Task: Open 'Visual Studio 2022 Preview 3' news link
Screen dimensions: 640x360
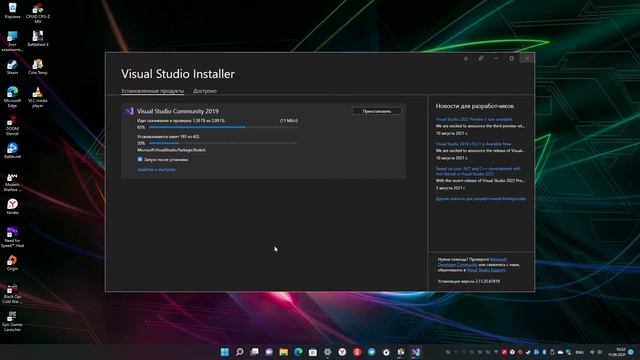Action: tap(474, 119)
